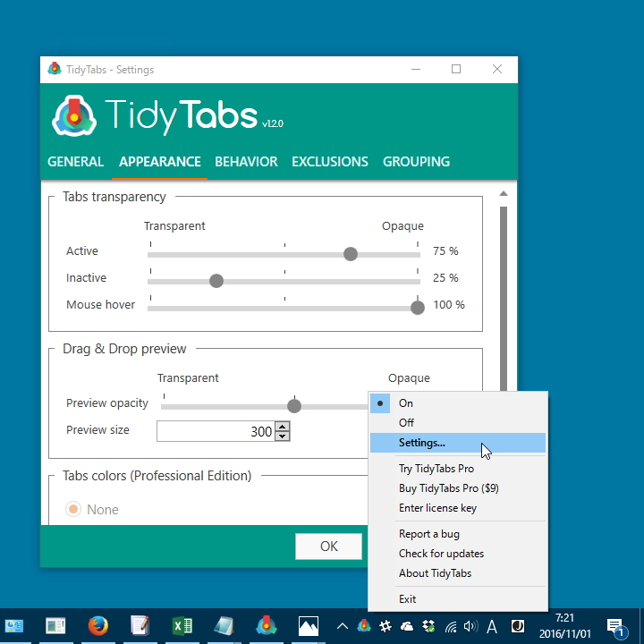Viewport: 644px width, 644px height.
Task: Click inside the Preview size input field
Action: coord(216,431)
